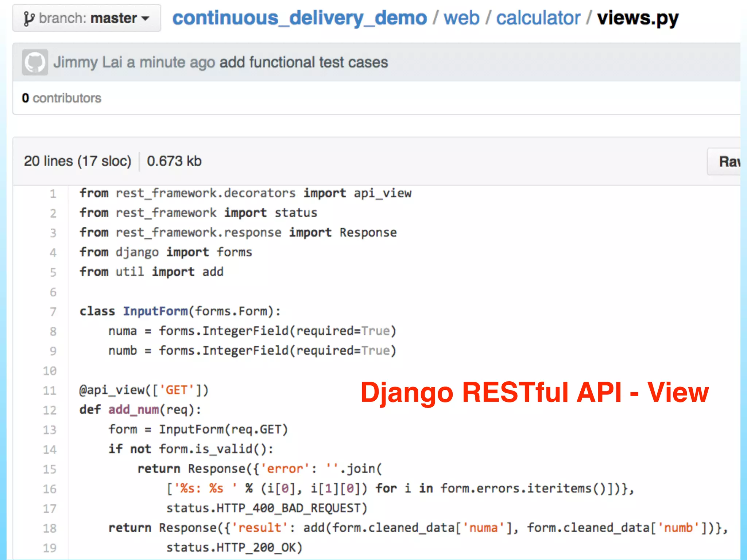Select line number 5
The image size is (747, 560).
point(53,272)
